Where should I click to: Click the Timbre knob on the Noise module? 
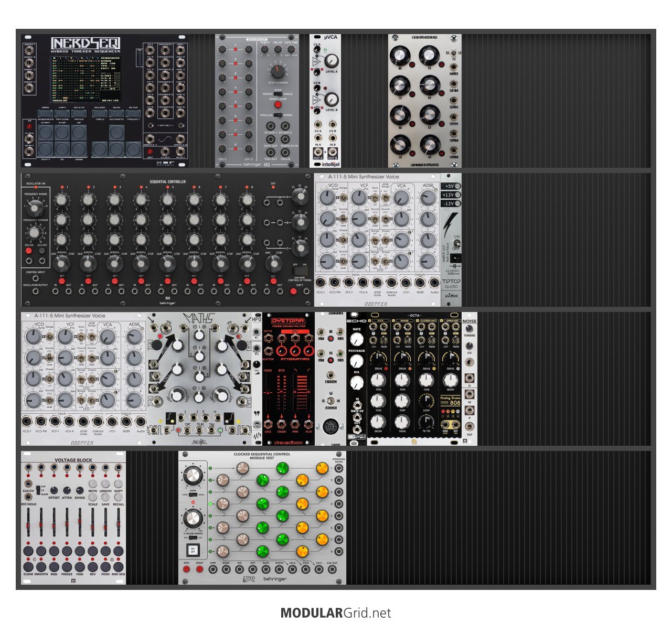pos(470,328)
